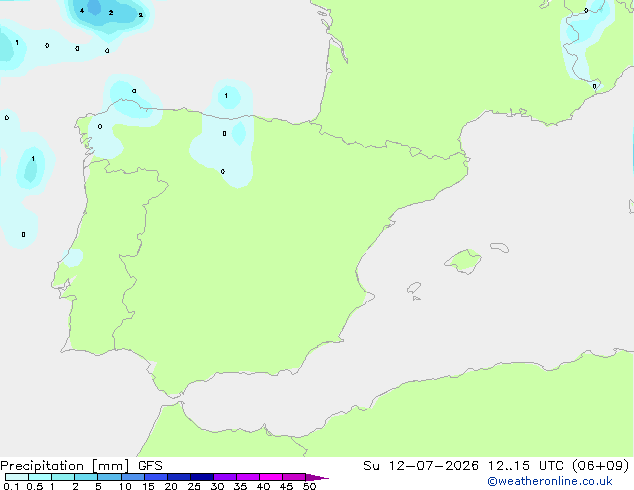634x490 pixels.
Task: Click the above-50 mm arrow tip of legend
Action: [317, 477]
